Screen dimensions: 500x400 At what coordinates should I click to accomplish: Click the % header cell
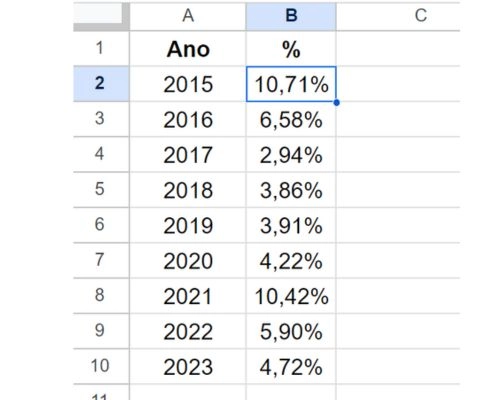291,49
